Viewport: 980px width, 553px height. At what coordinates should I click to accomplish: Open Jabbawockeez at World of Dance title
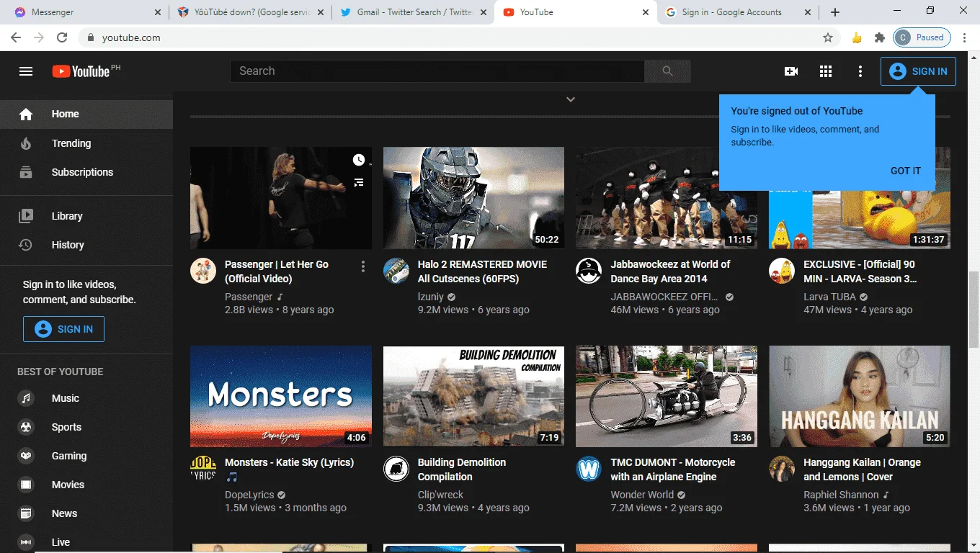[670, 271]
